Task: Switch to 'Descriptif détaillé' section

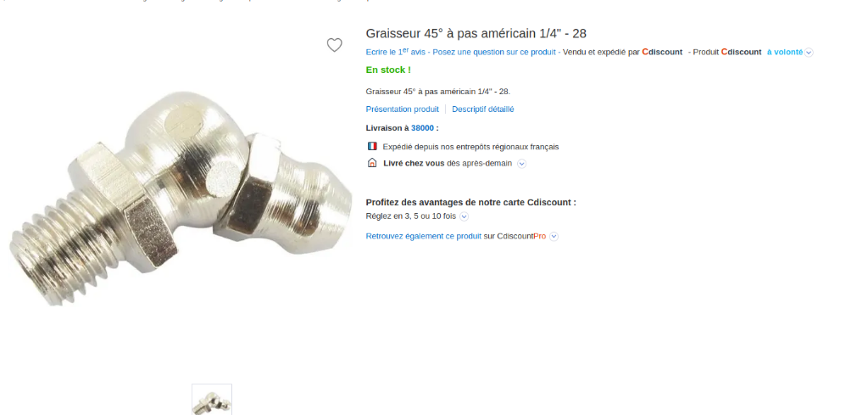Action: 482,109
